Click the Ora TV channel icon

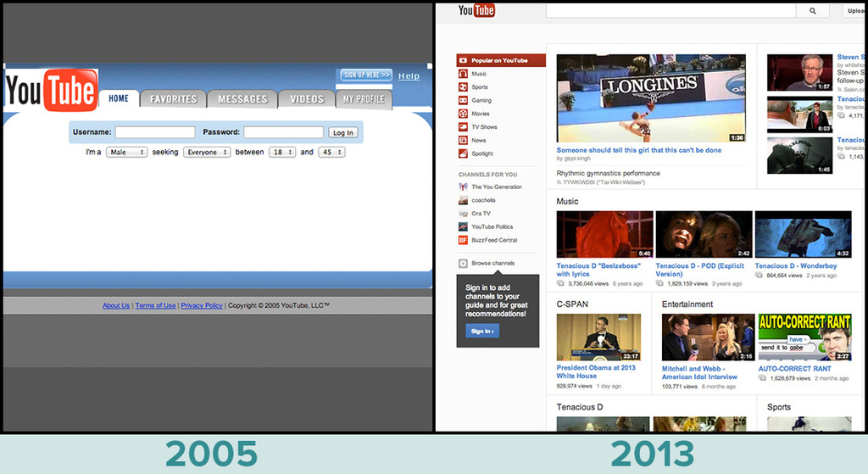464,213
